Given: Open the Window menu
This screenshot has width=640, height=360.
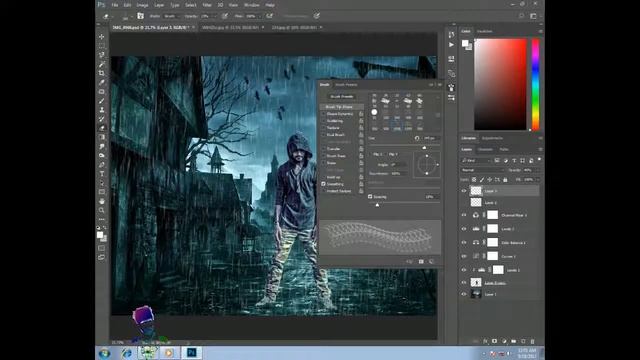Looking at the screenshot, I should point(251,5).
